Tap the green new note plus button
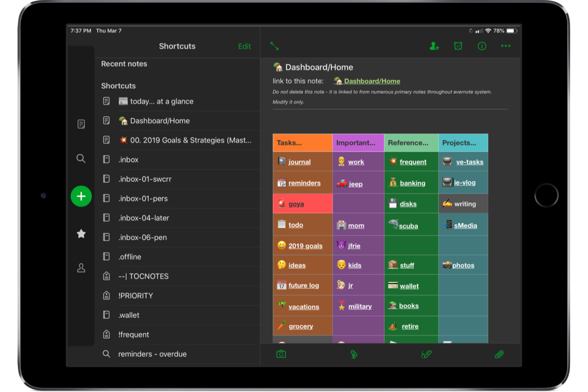Image resolution: width=588 pixels, height=392 pixels. 81,196
